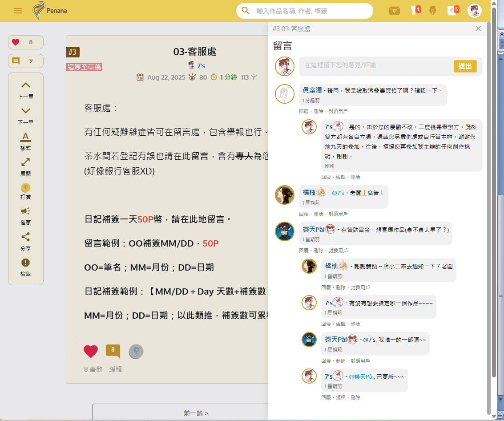This screenshot has height=421, width=504.
Task: Expand the reading view 展開
Action: click(x=26, y=167)
